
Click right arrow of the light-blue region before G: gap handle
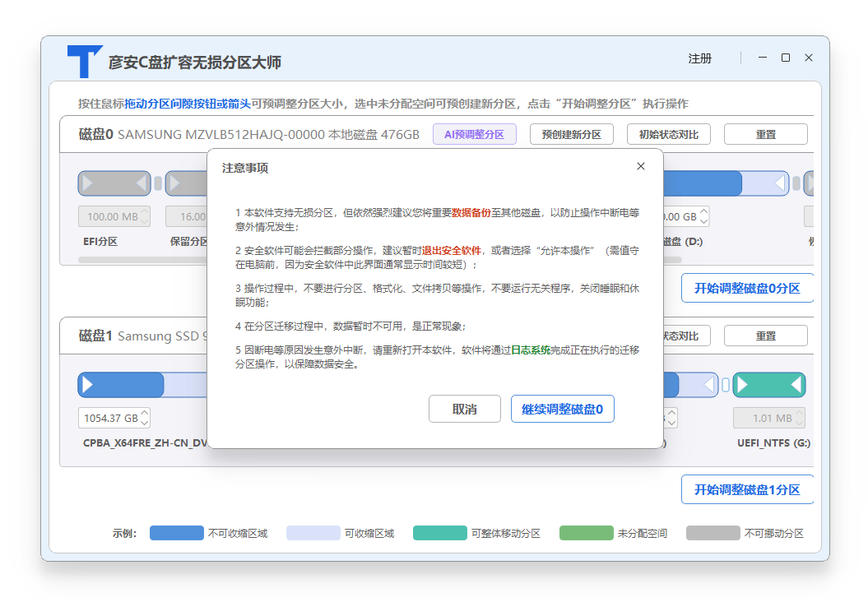tap(710, 385)
